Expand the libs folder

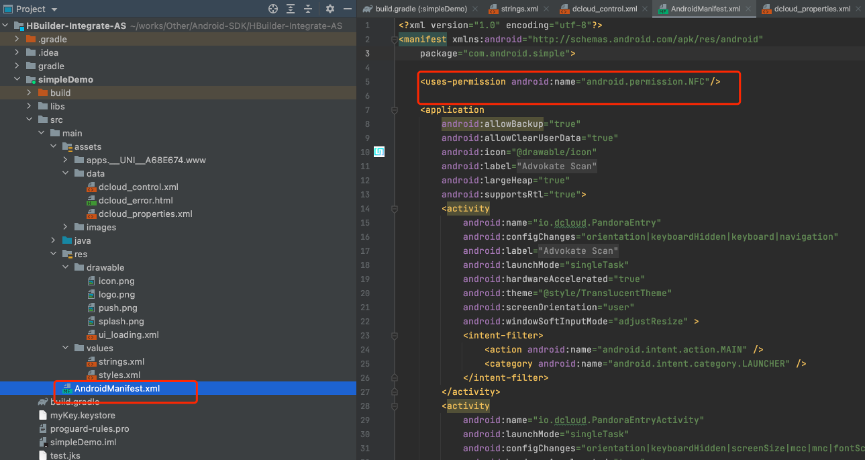click(29, 106)
